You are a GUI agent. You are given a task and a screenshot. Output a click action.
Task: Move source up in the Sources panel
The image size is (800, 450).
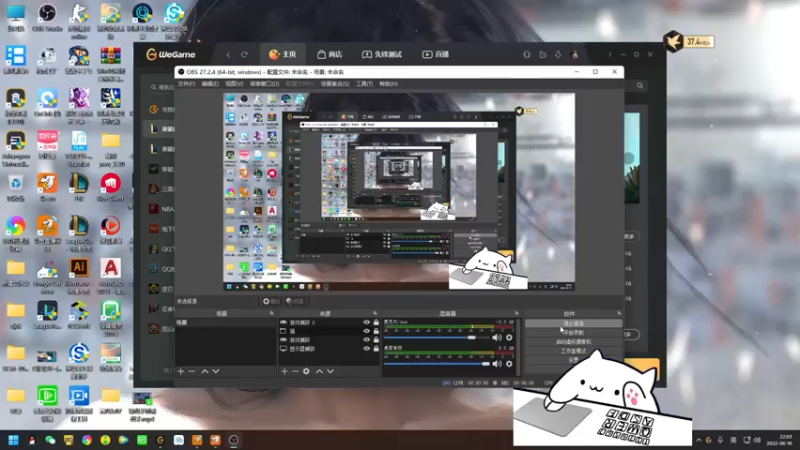coord(319,371)
